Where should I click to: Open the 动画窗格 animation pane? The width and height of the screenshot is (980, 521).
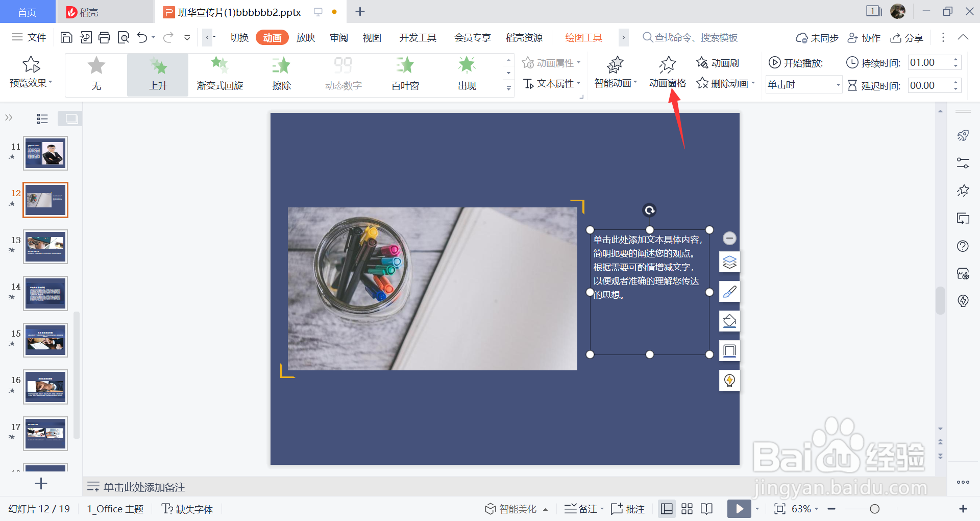(x=667, y=73)
